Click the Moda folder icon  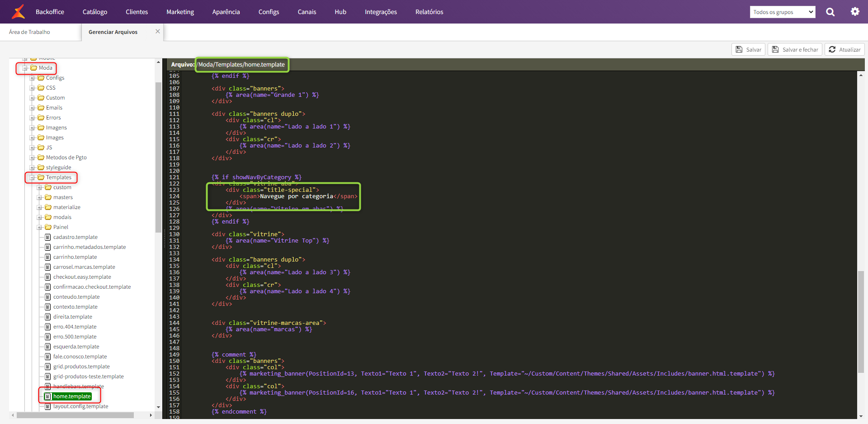(x=33, y=68)
